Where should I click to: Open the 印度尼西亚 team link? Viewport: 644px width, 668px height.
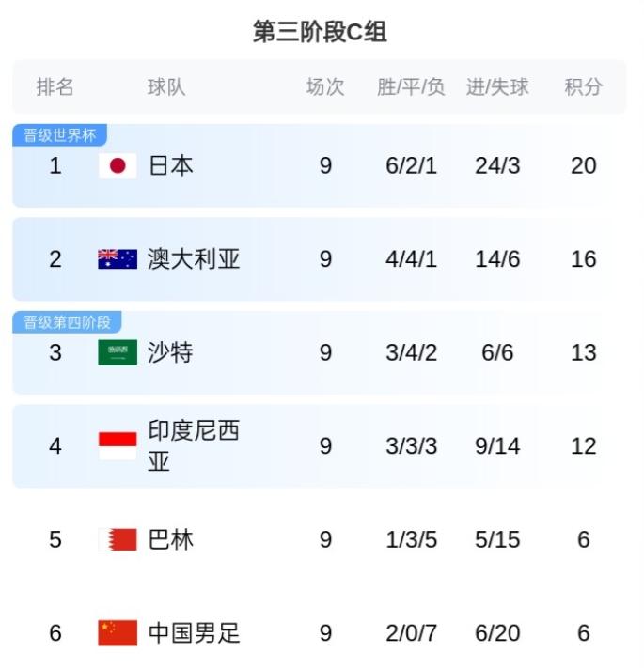click(194, 446)
